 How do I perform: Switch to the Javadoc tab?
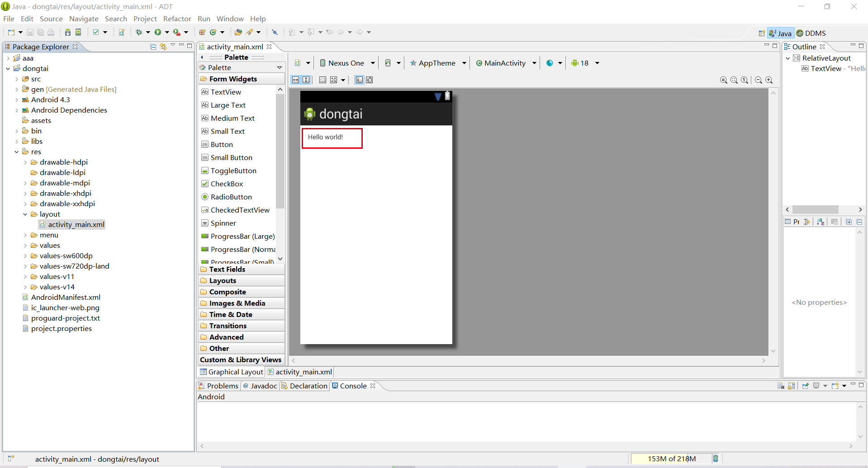[260, 386]
